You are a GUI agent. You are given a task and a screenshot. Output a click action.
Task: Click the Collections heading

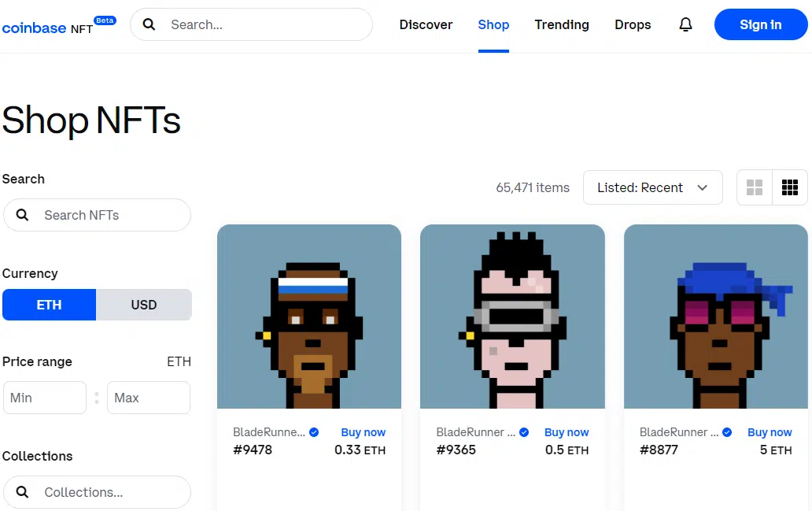(x=37, y=456)
